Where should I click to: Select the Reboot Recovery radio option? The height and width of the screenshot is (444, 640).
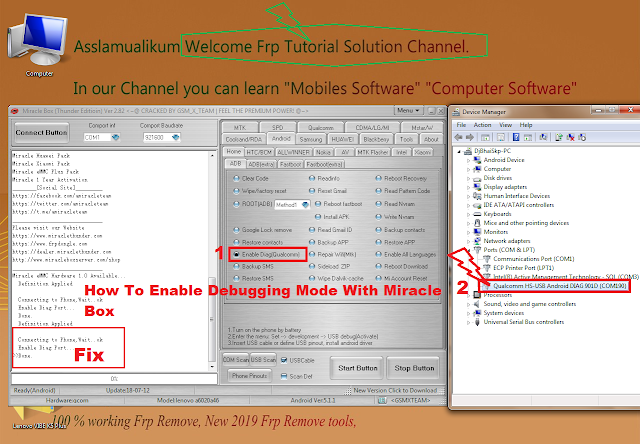point(378,178)
